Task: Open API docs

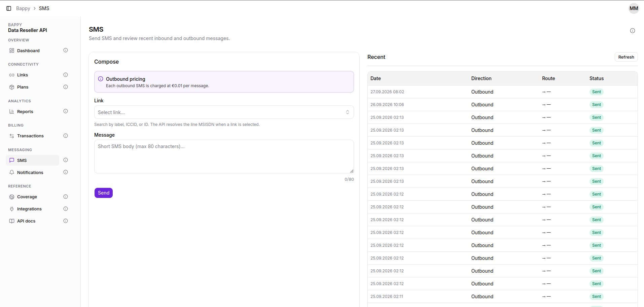Action: pos(32,221)
